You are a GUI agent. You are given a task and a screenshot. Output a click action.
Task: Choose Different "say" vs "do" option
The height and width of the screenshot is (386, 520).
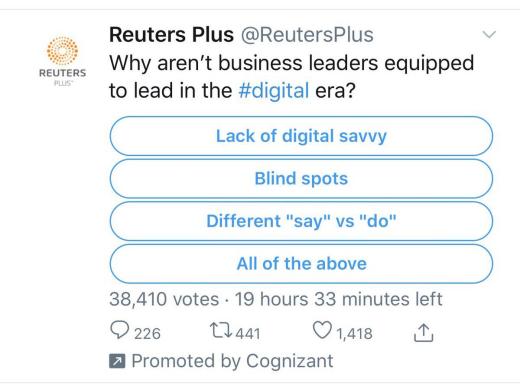[301, 221]
